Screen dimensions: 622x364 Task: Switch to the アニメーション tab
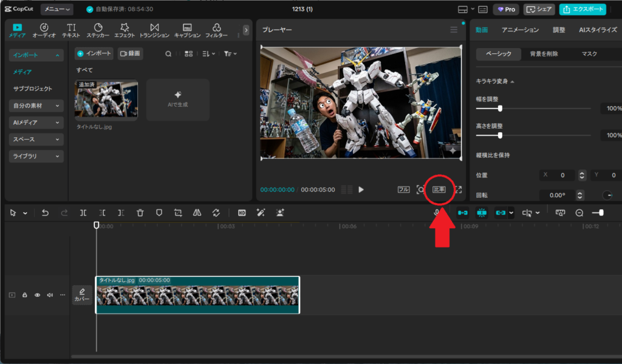point(520,30)
